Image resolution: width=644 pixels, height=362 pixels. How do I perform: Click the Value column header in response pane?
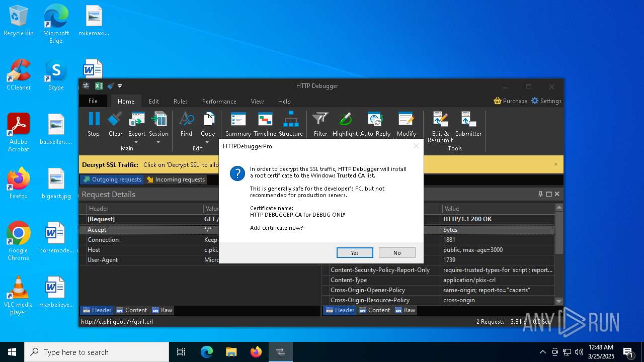coord(498,208)
